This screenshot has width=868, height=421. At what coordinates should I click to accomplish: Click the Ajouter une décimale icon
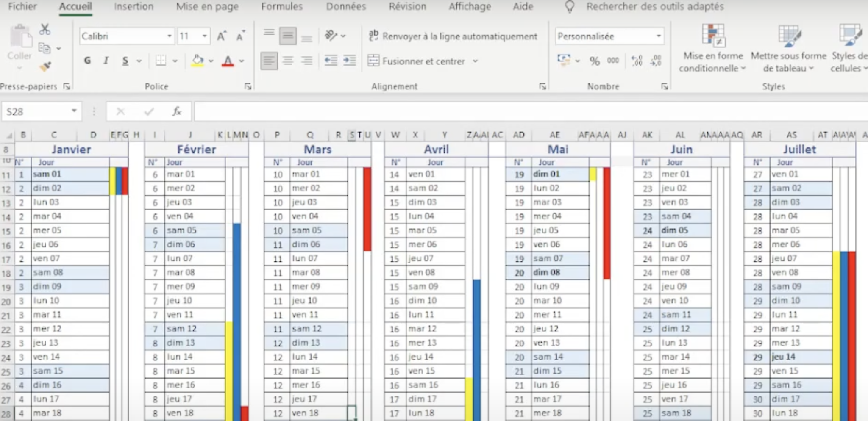(637, 61)
